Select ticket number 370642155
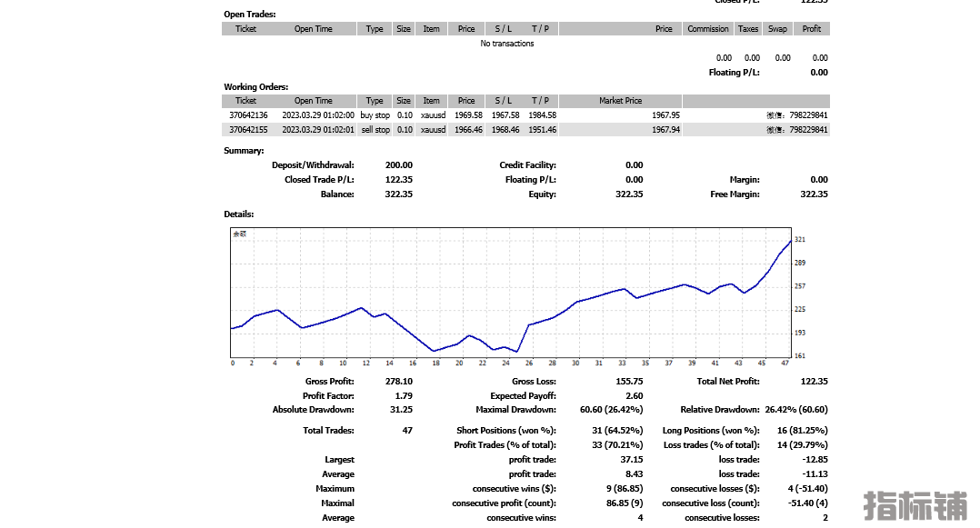980x528 pixels. click(x=248, y=129)
